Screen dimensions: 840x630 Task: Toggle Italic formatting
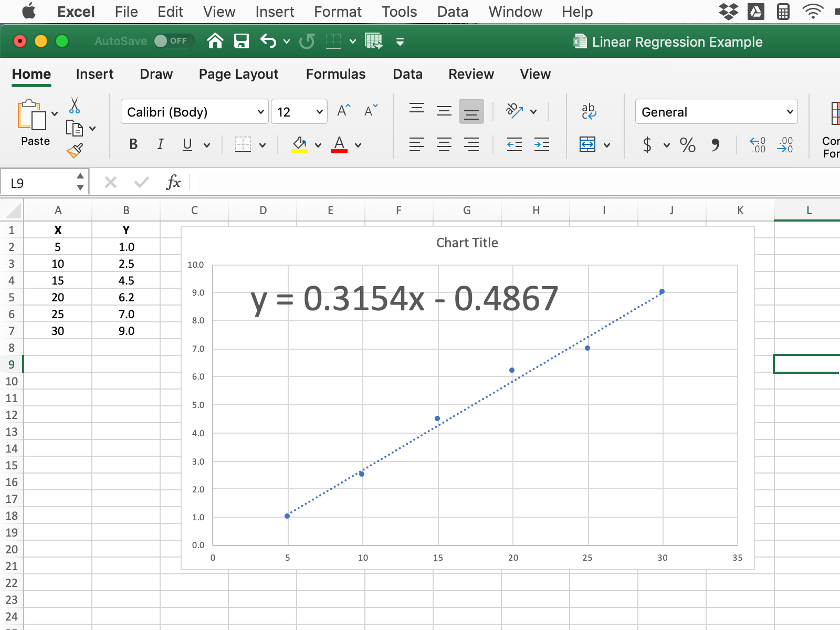[x=160, y=144]
